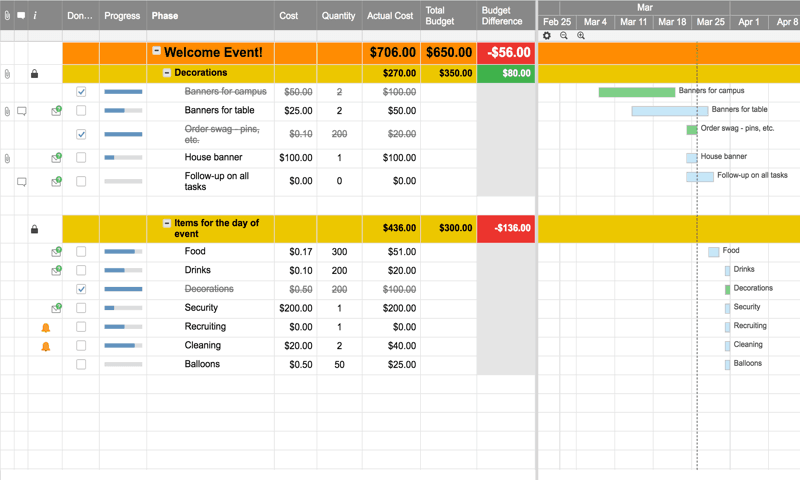Select the Budget Difference column header
800x480 pixels.
tap(501, 16)
